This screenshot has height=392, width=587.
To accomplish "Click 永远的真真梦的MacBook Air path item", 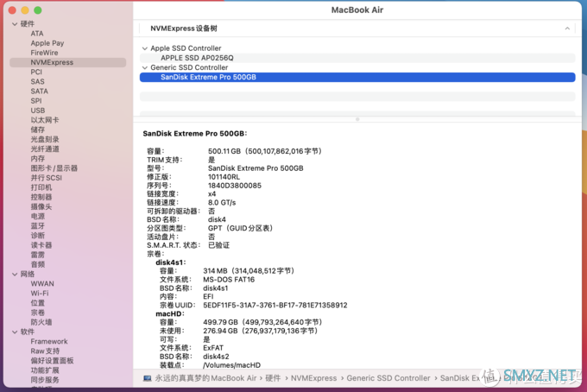I will (x=205, y=378).
